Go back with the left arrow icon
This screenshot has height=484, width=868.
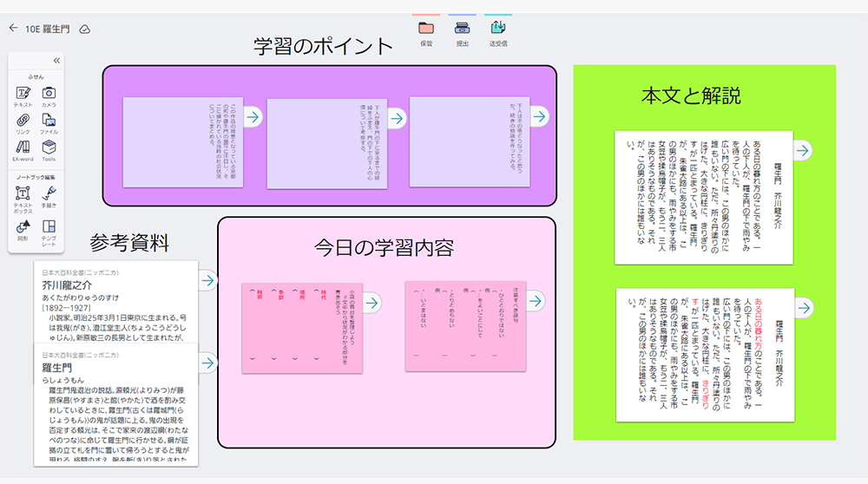coord(13,29)
